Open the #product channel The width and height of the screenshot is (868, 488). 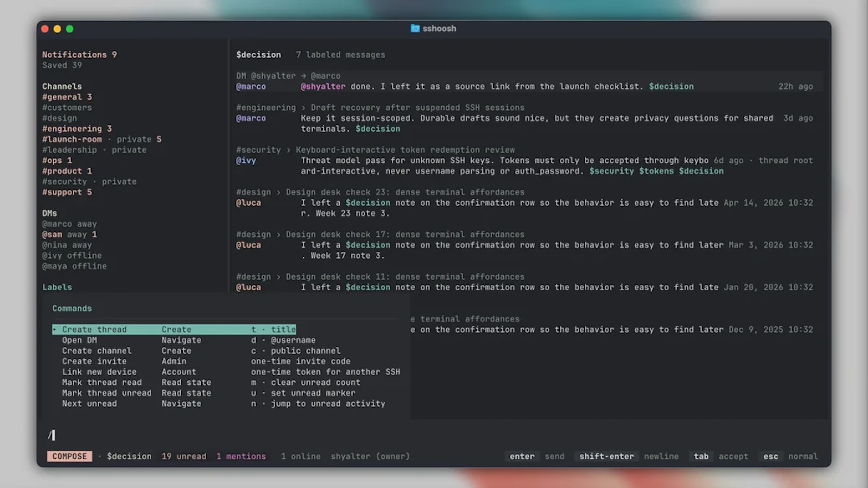pyautogui.click(x=67, y=171)
